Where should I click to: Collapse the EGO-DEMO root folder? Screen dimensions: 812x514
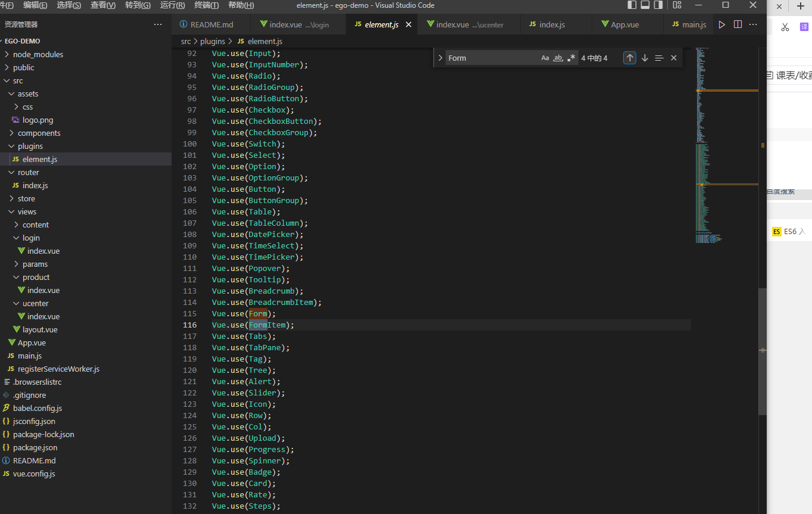(86, 41)
